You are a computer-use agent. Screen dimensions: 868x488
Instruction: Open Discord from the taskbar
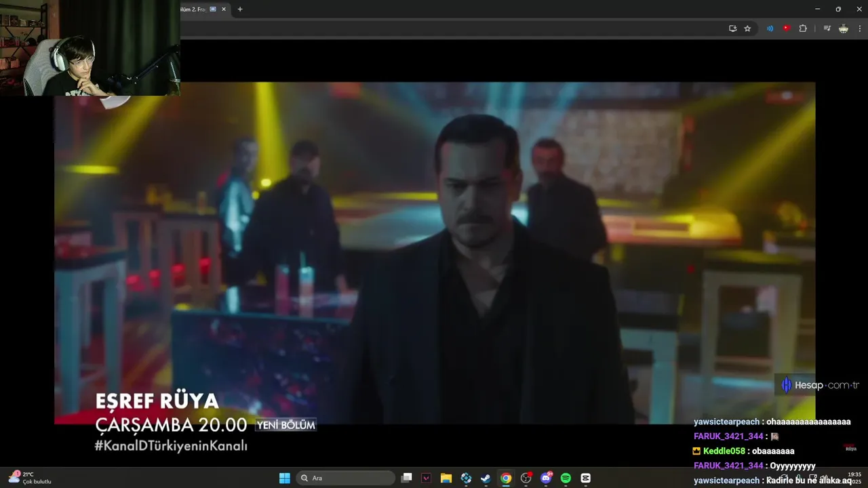pos(546,478)
